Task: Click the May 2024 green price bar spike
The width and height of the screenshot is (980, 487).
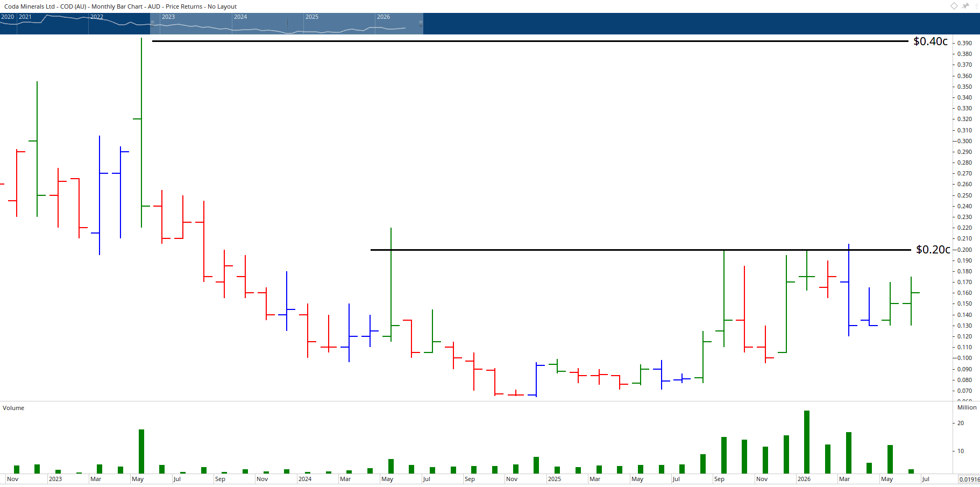Action: pyautogui.click(x=391, y=285)
